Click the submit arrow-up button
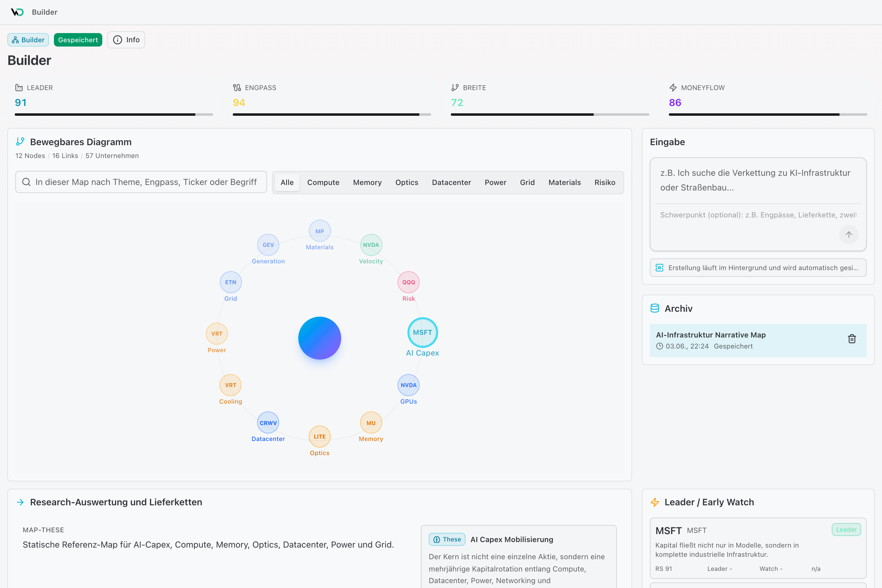The height and width of the screenshot is (588, 882). [x=849, y=235]
